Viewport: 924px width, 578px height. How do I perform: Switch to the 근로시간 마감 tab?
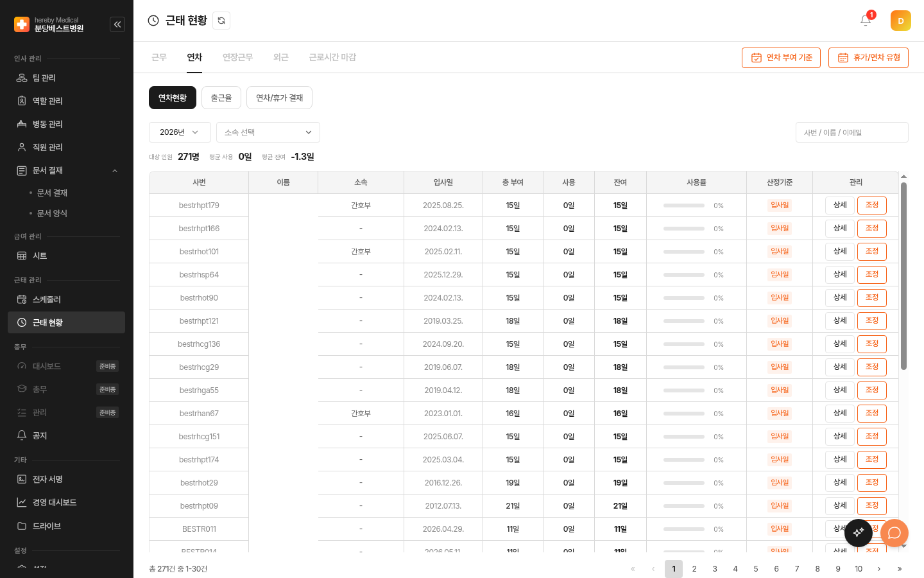pyautogui.click(x=332, y=57)
